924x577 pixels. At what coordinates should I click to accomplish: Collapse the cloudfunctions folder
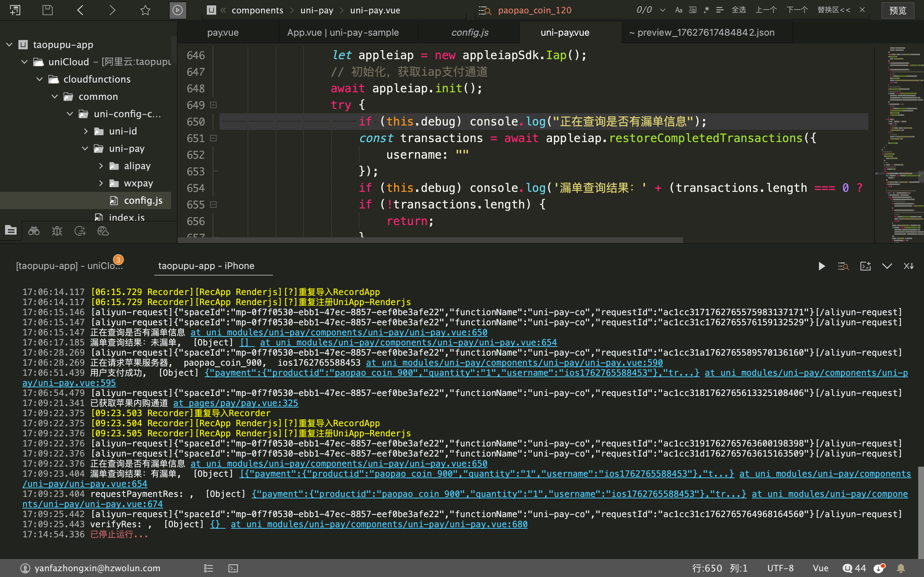click(39, 79)
